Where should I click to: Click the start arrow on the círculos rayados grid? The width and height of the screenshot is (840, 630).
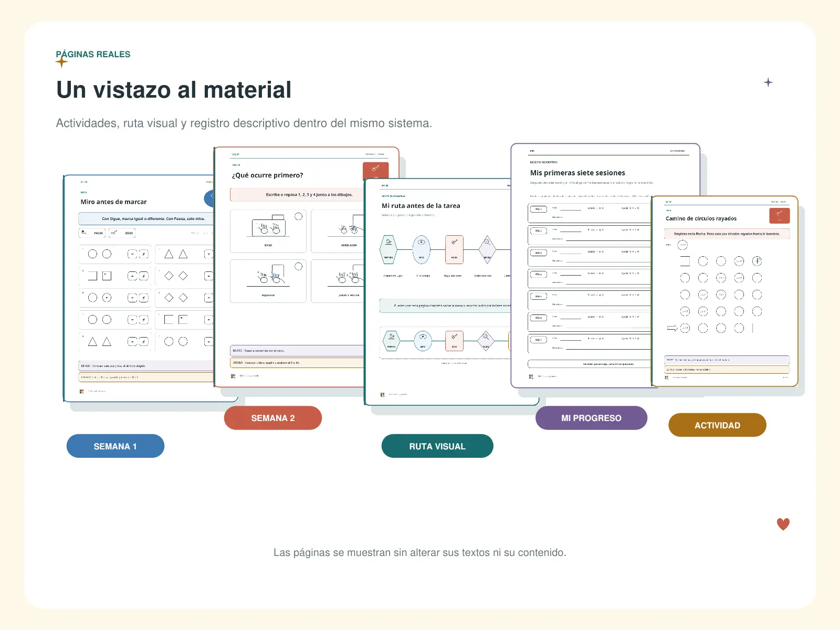point(672,328)
